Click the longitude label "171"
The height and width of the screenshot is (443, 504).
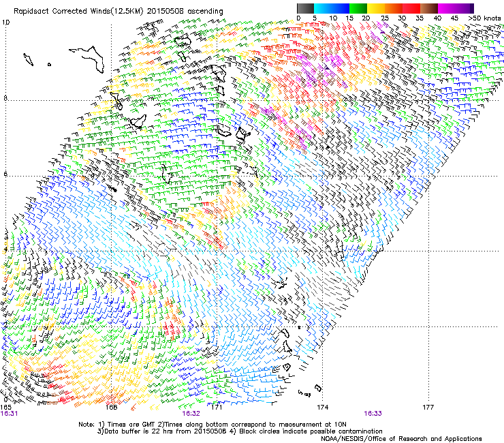coord(217,408)
